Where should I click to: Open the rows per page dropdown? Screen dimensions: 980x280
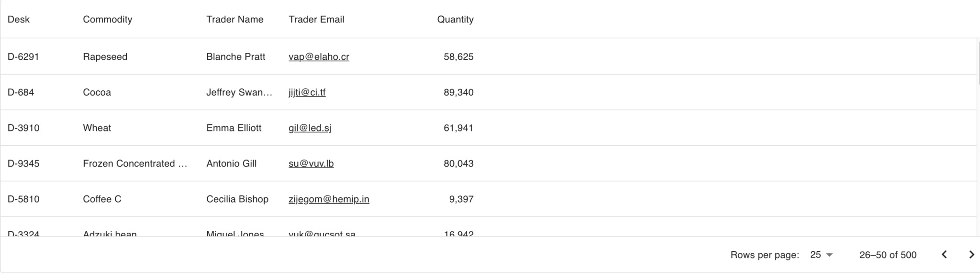pyautogui.click(x=821, y=255)
